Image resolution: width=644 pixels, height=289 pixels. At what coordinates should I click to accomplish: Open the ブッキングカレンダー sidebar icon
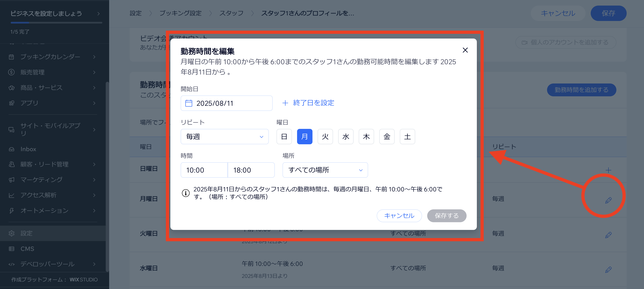point(12,57)
